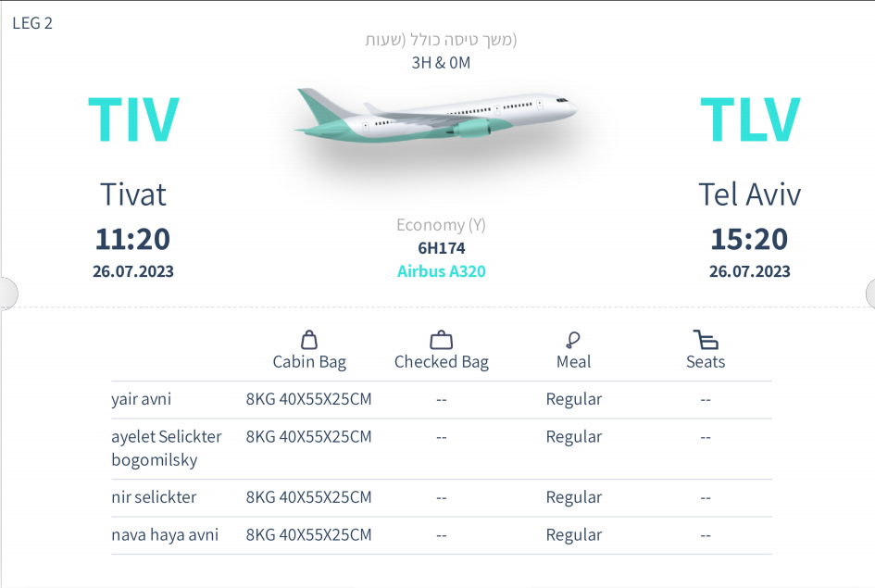Screen dimensions: 875x588
Task: Click the airplane illustration
Action: [436, 116]
